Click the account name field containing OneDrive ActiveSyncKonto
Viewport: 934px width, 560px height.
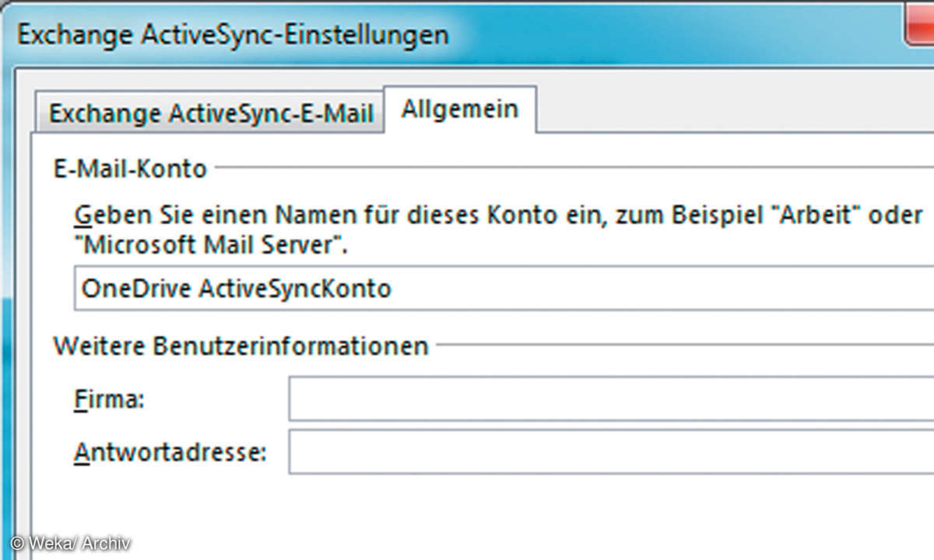(x=504, y=289)
